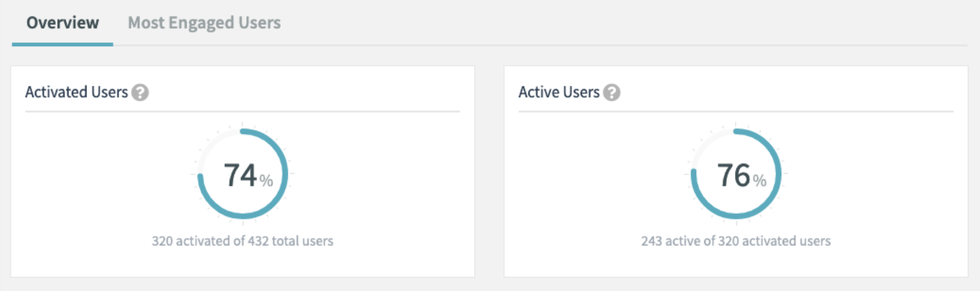This screenshot has height=291, width=980.
Task: Select the Activated Users card heading
Action: click(x=77, y=92)
